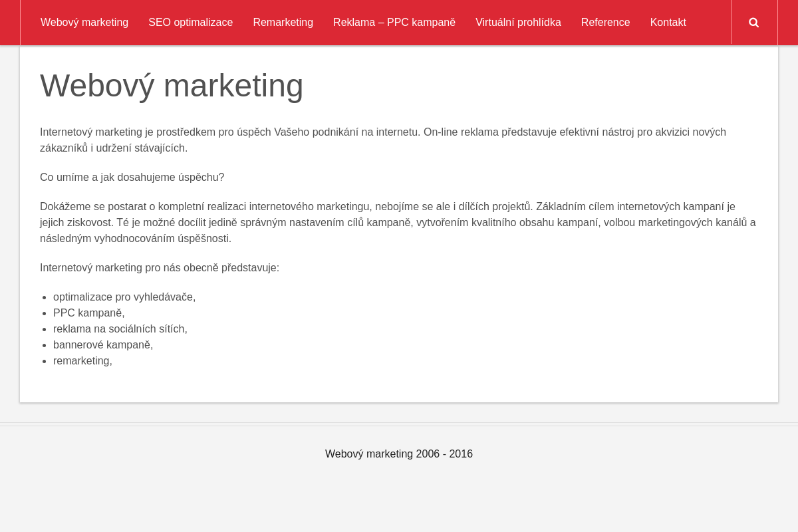
Task: Click the footer text Webový marketing 2006 - 2016
Action: [x=398, y=454]
